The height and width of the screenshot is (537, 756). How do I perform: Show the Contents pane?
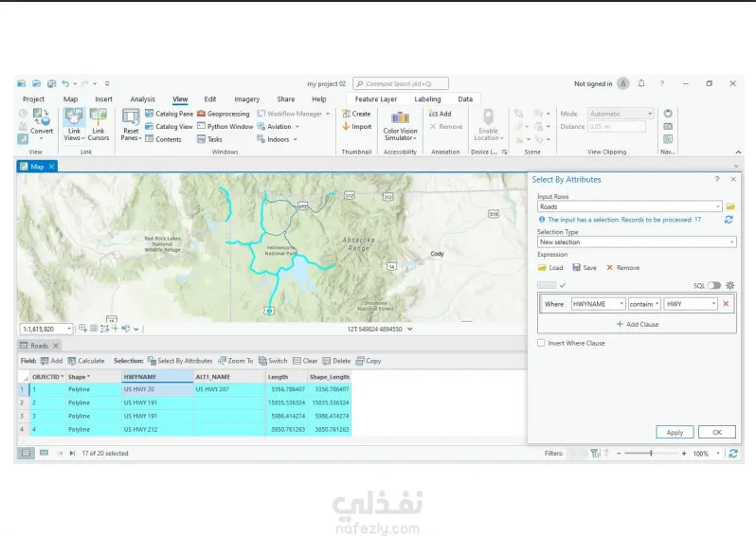(164, 139)
